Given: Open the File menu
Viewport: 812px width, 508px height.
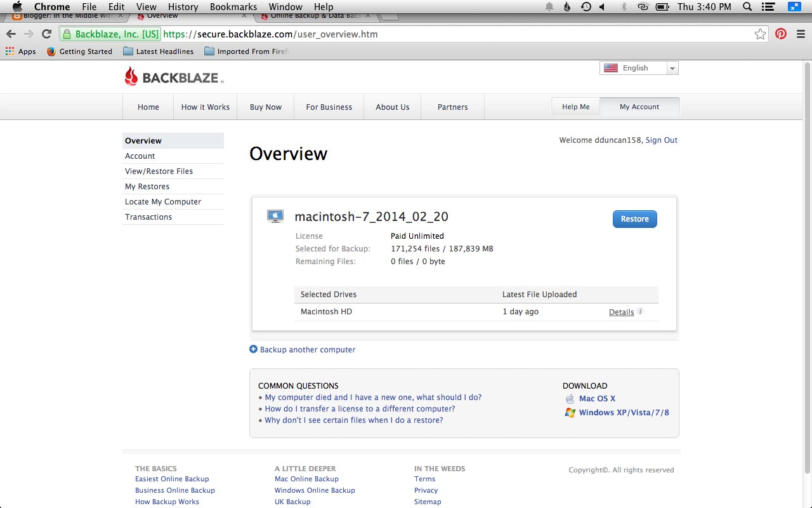Looking at the screenshot, I should coord(89,6).
